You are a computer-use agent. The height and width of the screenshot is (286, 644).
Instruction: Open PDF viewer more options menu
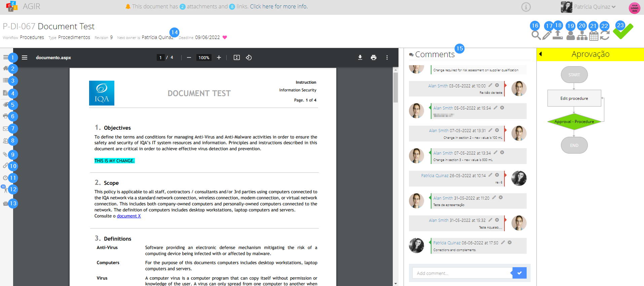pos(387,57)
